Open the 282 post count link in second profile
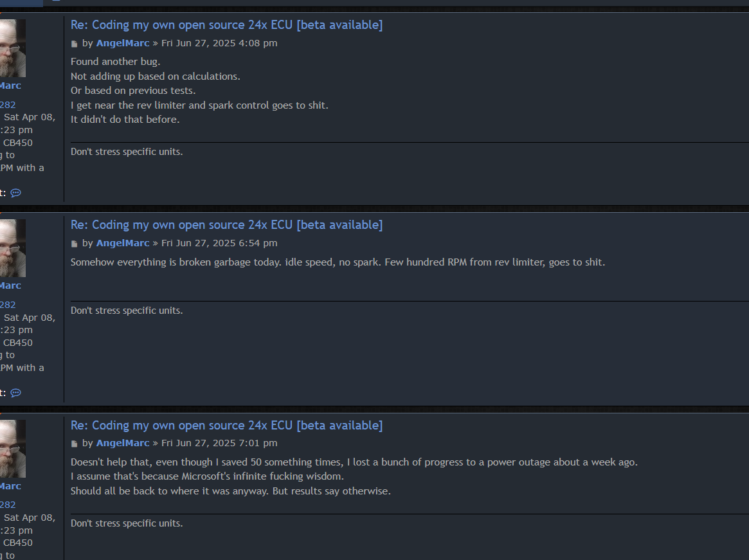Viewport: 749px width, 560px height. point(8,305)
